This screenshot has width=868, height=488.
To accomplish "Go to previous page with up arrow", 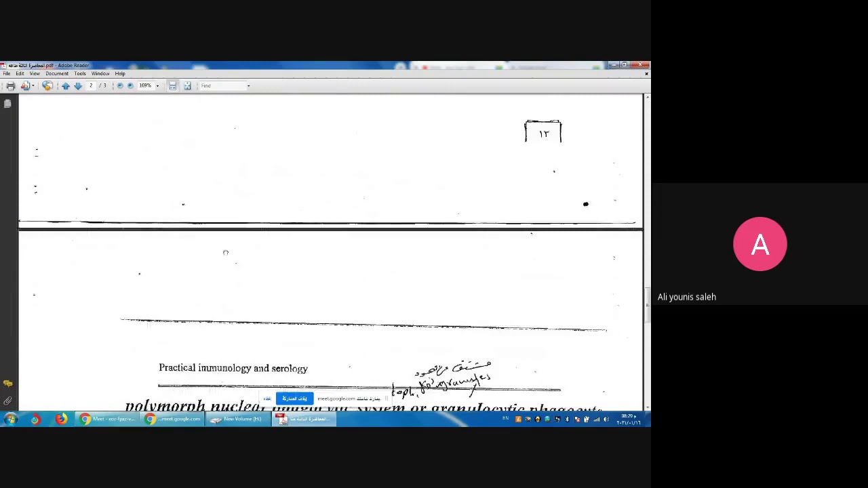I will 66,85.
